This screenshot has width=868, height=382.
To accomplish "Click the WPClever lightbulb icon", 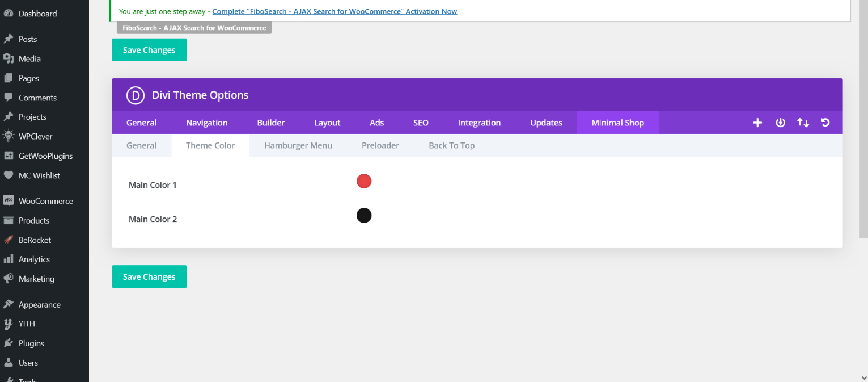I will pyautogui.click(x=9, y=136).
